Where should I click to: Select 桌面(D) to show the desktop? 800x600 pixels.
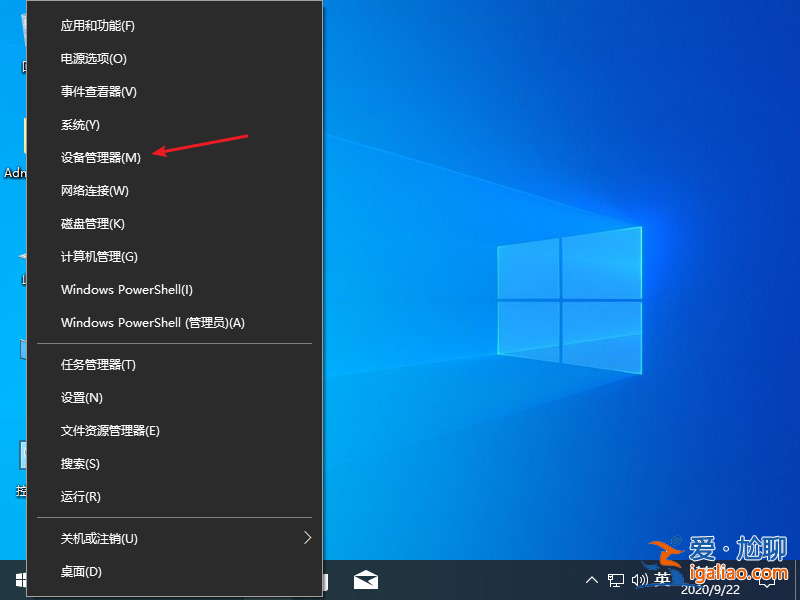pos(80,571)
